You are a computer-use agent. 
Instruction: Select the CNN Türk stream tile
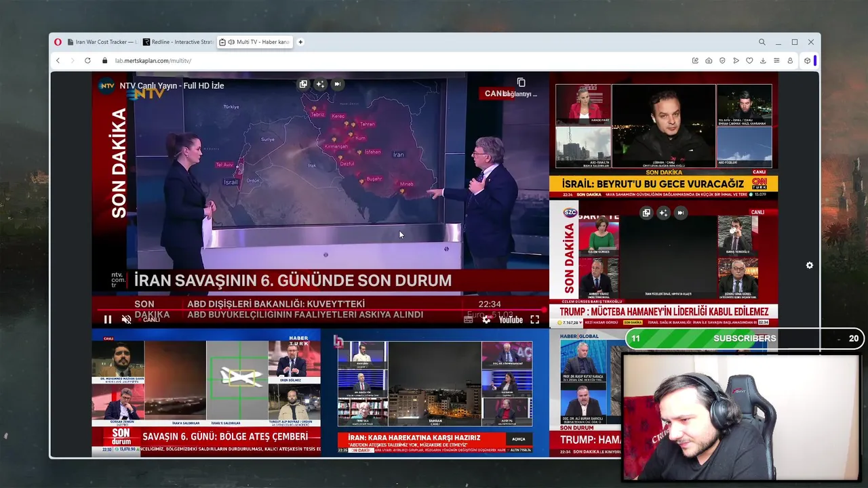tap(663, 136)
